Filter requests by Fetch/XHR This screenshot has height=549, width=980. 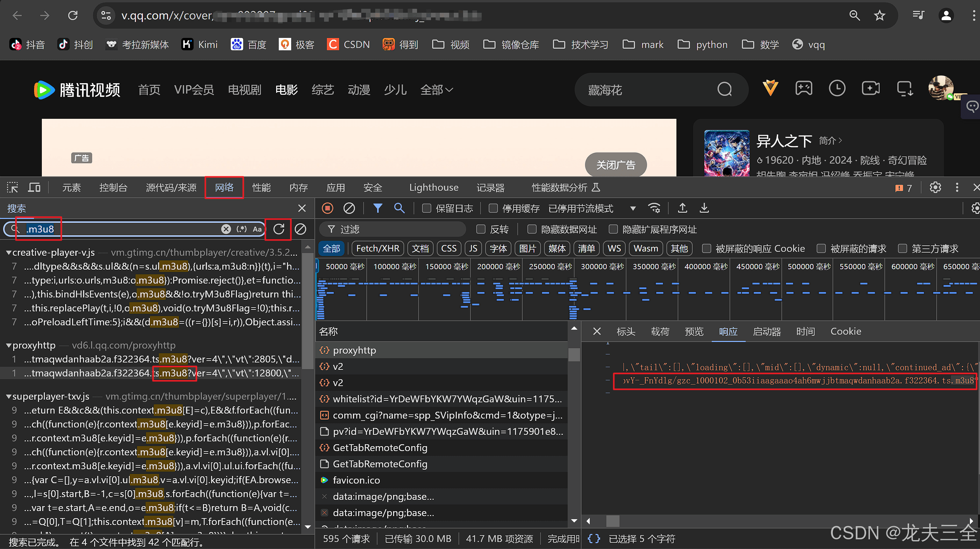378,248
